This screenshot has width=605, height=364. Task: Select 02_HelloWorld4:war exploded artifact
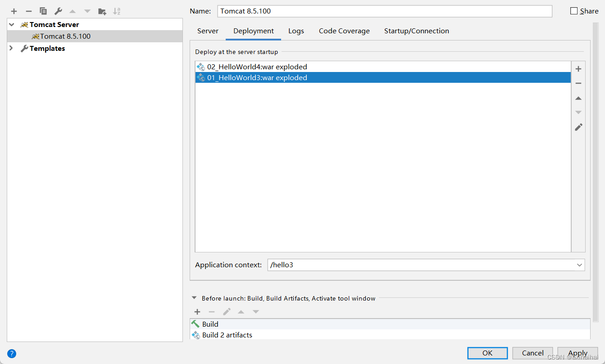(x=383, y=67)
